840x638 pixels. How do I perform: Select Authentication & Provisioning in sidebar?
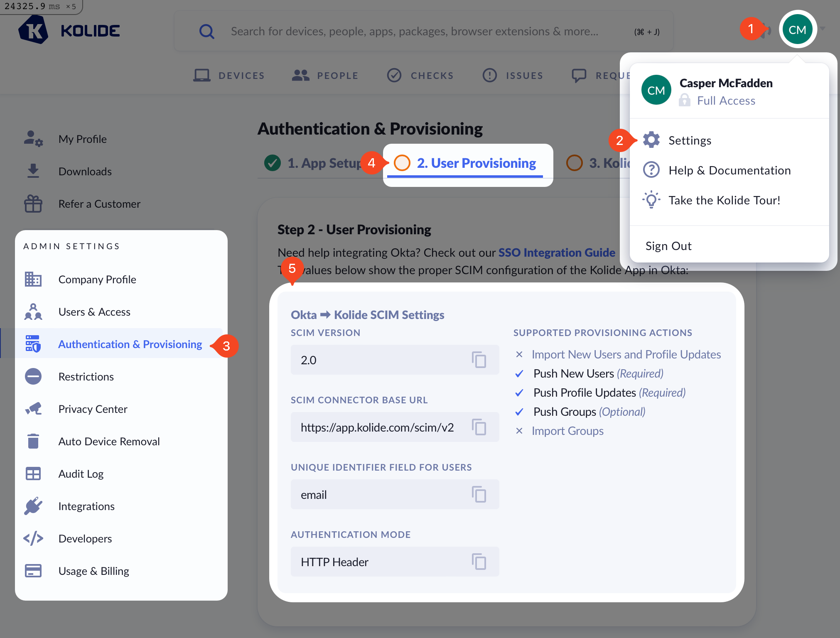pos(130,344)
